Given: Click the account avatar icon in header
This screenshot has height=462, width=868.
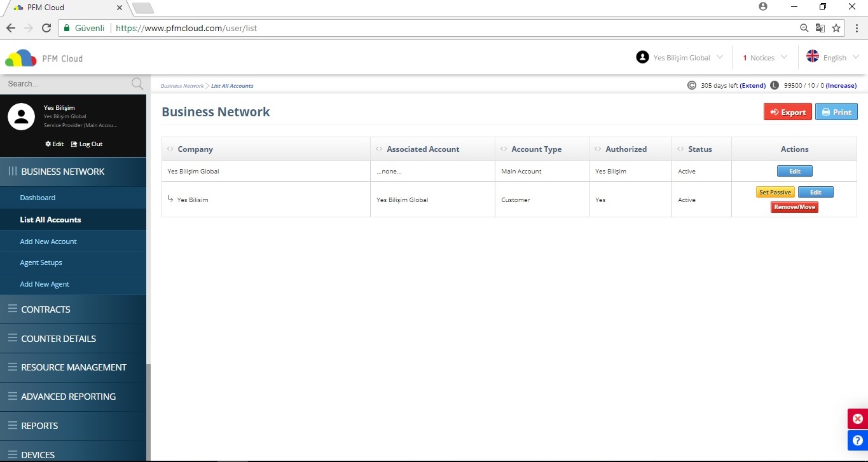Looking at the screenshot, I should [x=642, y=57].
